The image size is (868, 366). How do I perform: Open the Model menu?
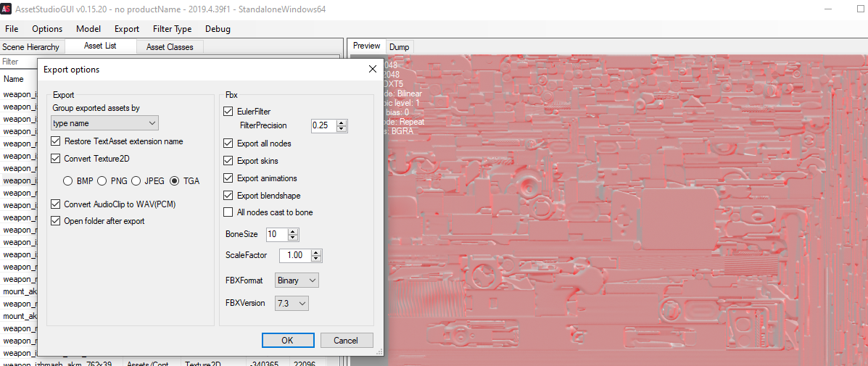click(88, 29)
